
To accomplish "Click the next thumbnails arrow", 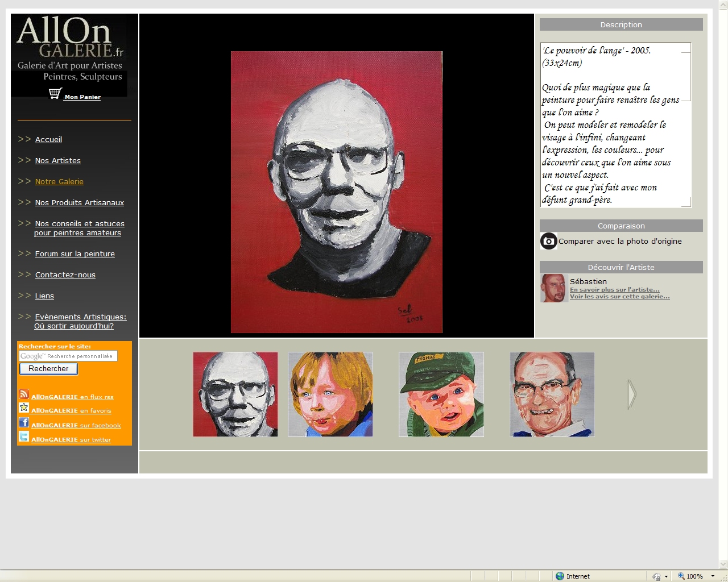I will [631, 394].
